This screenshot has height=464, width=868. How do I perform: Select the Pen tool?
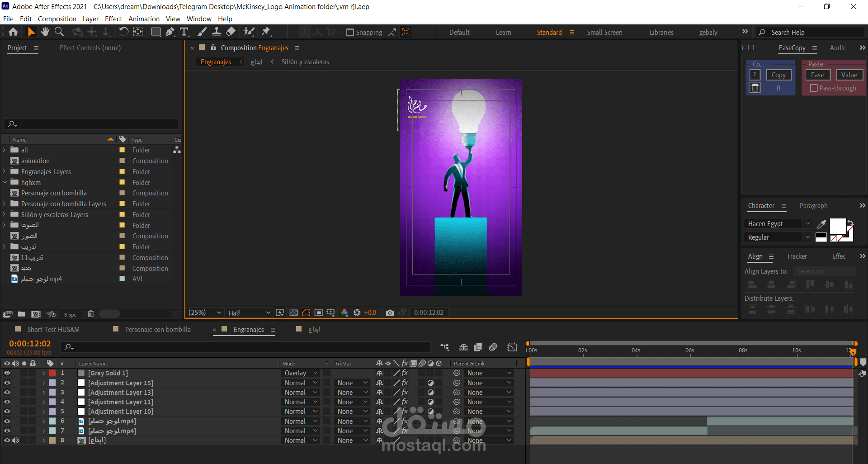(x=170, y=32)
